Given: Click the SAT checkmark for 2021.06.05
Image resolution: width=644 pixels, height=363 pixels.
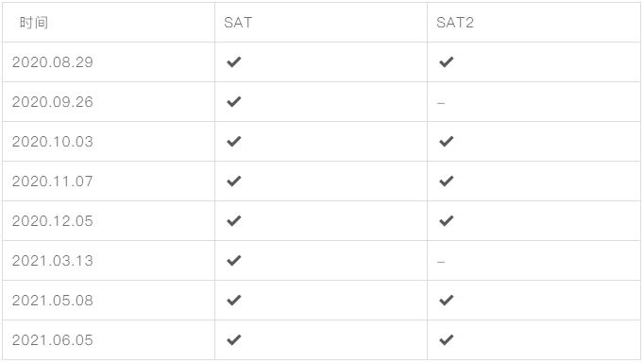Looking at the screenshot, I should click(x=233, y=340).
